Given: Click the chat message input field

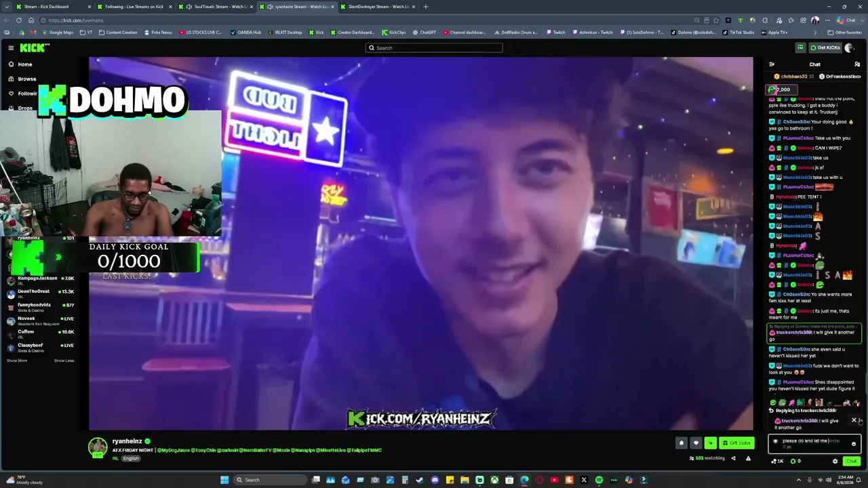Looking at the screenshot, I should tap(814, 444).
